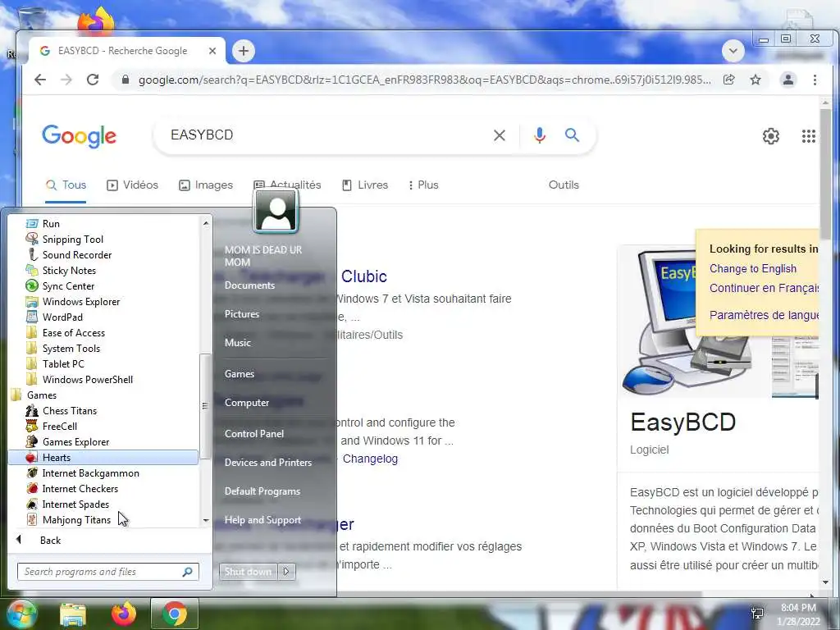The width and height of the screenshot is (840, 630).
Task: Open File Explorer from the taskbar
Action: (x=73, y=614)
